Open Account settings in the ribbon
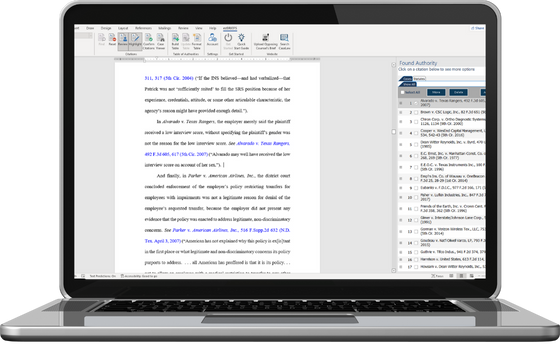The width and height of the screenshot is (560, 361). [x=212, y=39]
